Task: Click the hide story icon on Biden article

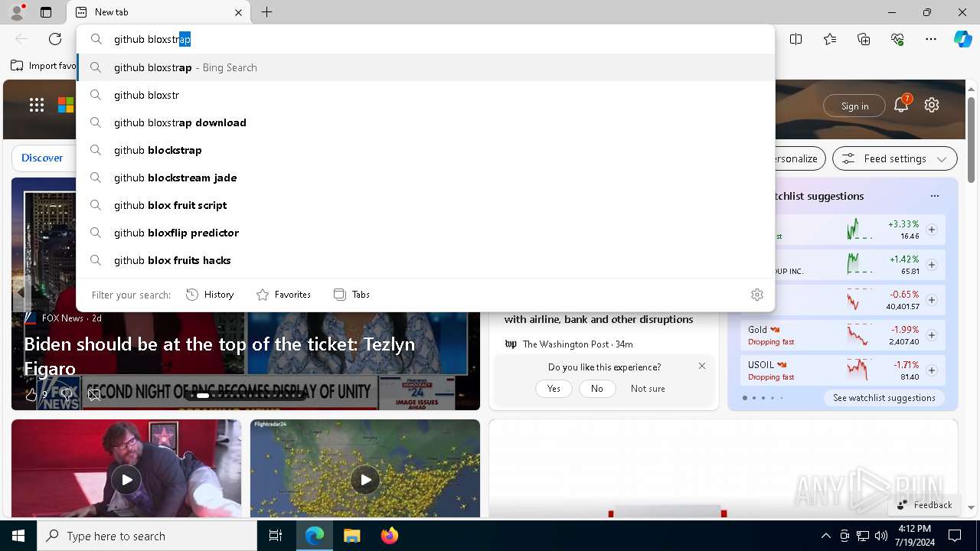Action: point(94,395)
